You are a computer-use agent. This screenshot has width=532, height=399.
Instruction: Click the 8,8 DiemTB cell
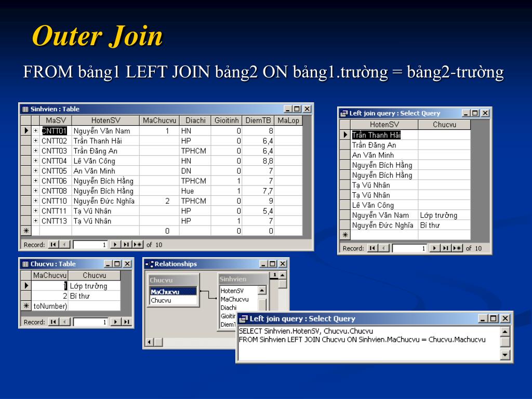pyautogui.click(x=258, y=161)
